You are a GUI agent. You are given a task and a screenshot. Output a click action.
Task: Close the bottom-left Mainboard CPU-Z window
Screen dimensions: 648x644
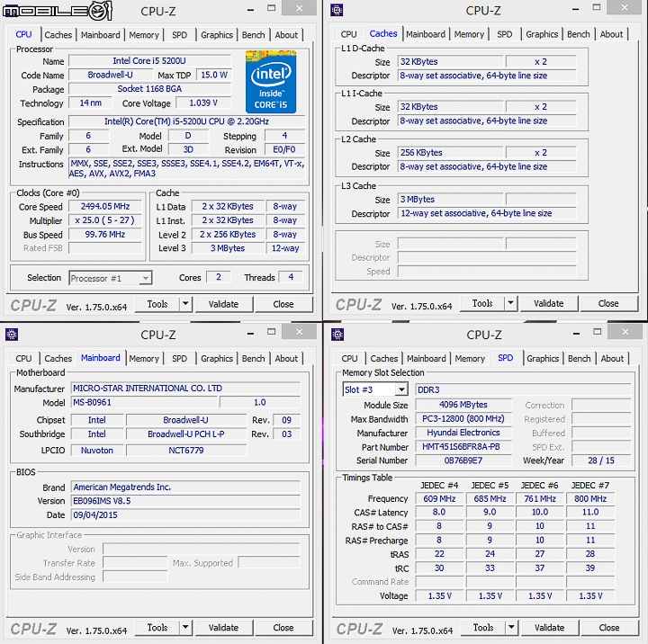click(300, 332)
